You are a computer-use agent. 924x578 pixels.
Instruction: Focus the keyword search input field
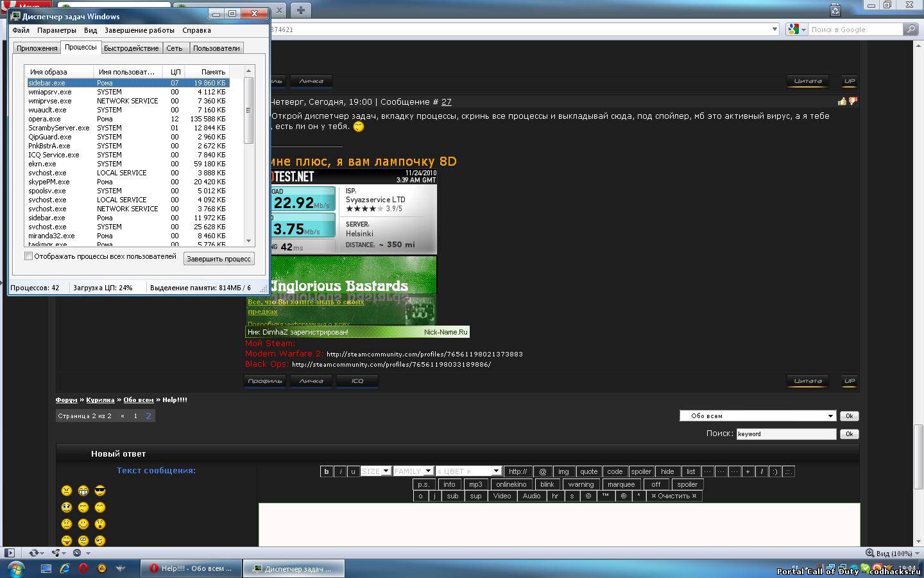[x=786, y=433]
